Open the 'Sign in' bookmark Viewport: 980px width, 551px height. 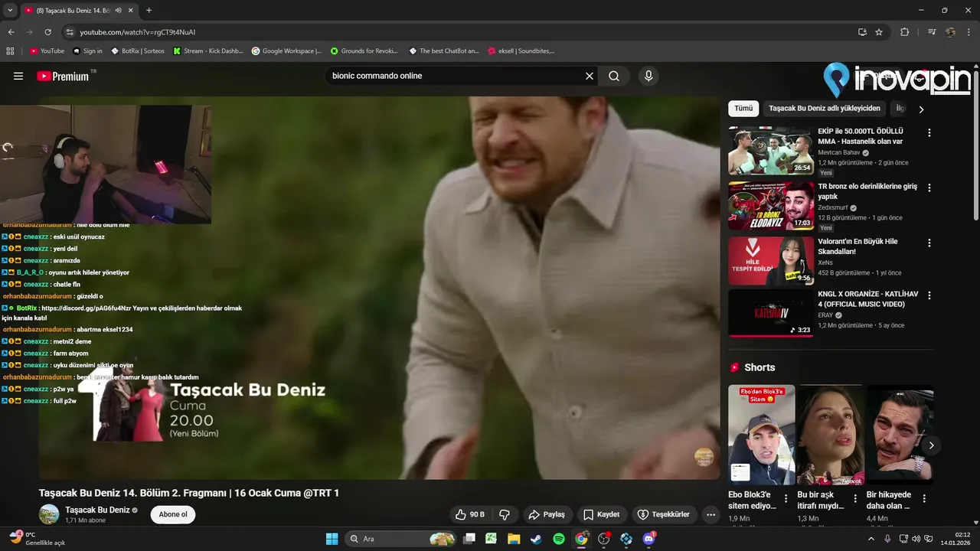pyautogui.click(x=87, y=51)
